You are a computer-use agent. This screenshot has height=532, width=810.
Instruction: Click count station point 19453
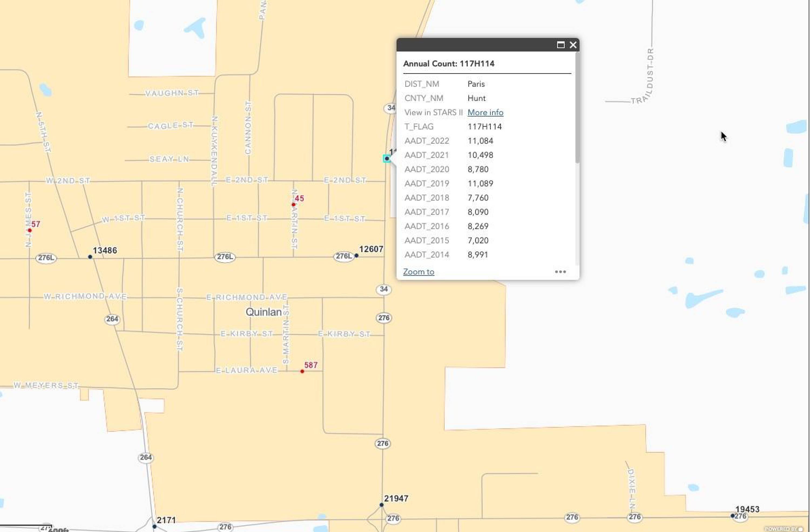pyautogui.click(x=733, y=516)
